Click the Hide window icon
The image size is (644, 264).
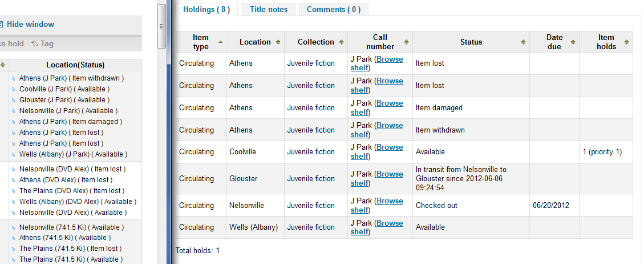[1, 25]
